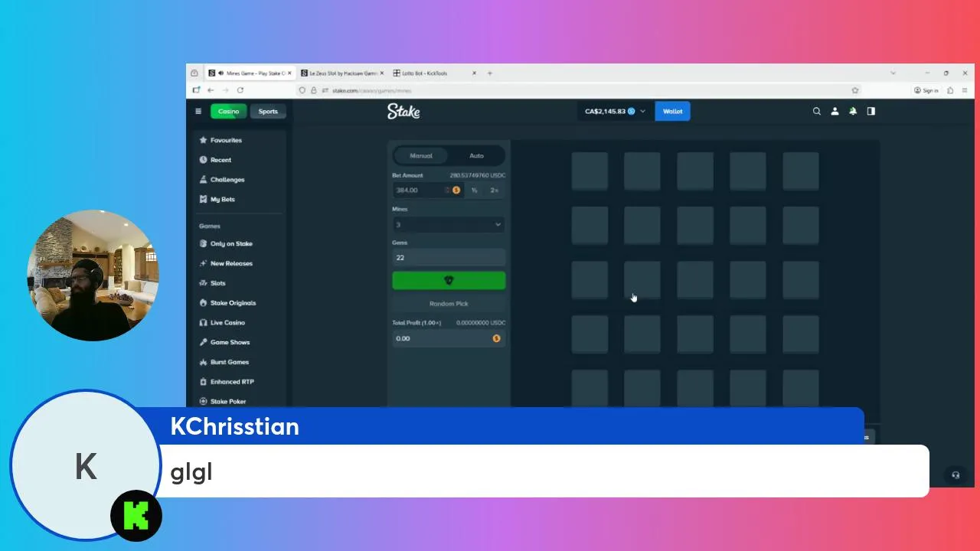This screenshot has height=551, width=980.
Task: Click the tracking protection shield icon
Action: (x=302, y=90)
